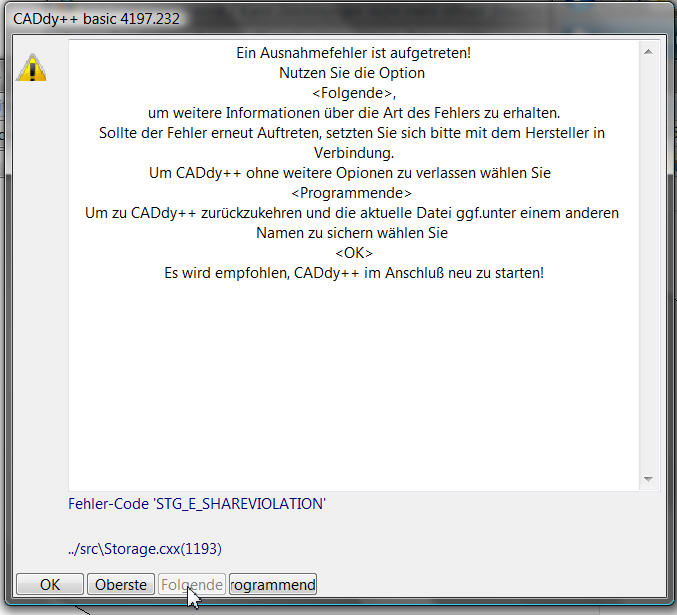
Task: Click the line 'Ein Ausnahmefehler ist aufgetreten!'
Action: (x=354, y=53)
